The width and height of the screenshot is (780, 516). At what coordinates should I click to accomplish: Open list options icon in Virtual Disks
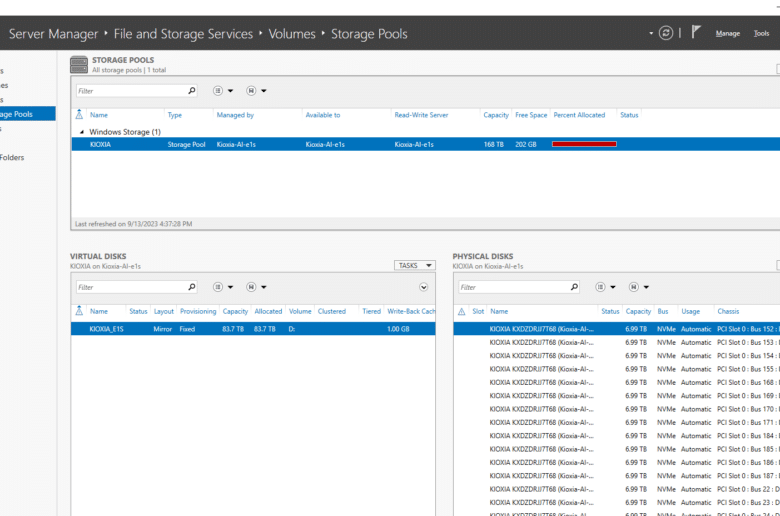pyautogui.click(x=217, y=287)
